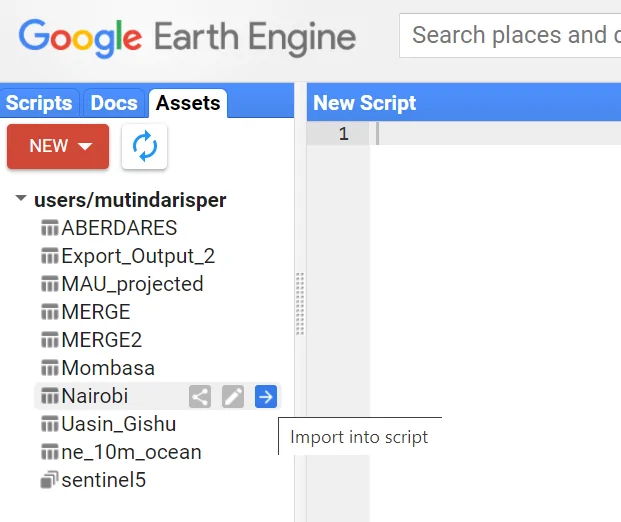Click the table icon beside Mombasa

pyautogui.click(x=50, y=368)
